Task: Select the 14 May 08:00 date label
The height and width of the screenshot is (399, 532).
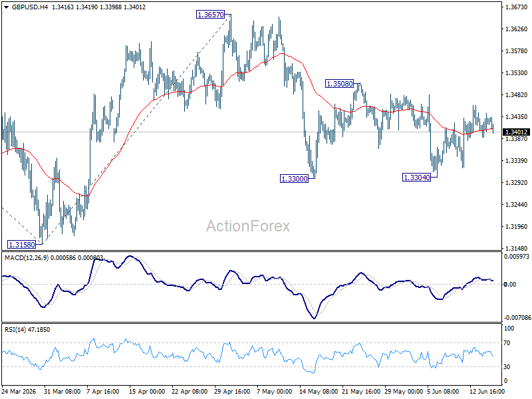Action: coord(318,391)
